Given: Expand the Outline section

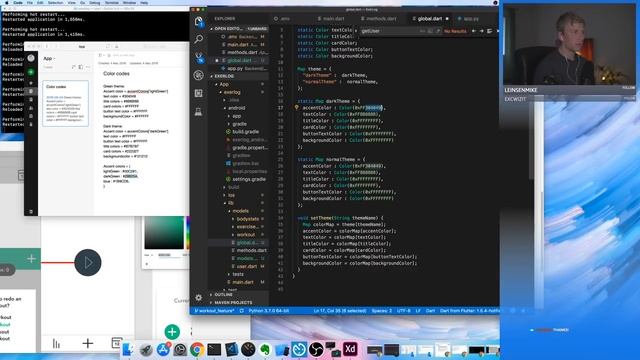Looking at the screenshot, I should 239,294.
